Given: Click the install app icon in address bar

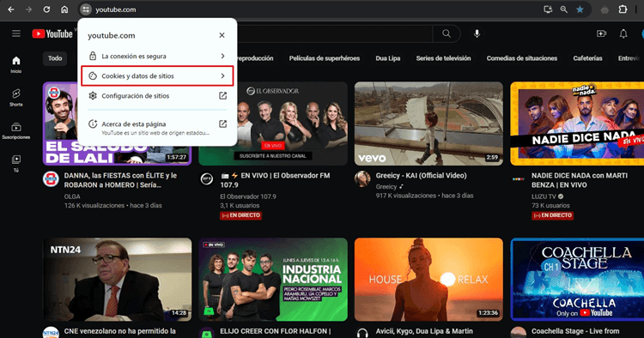Looking at the screenshot, I should (x=548, y=9).
